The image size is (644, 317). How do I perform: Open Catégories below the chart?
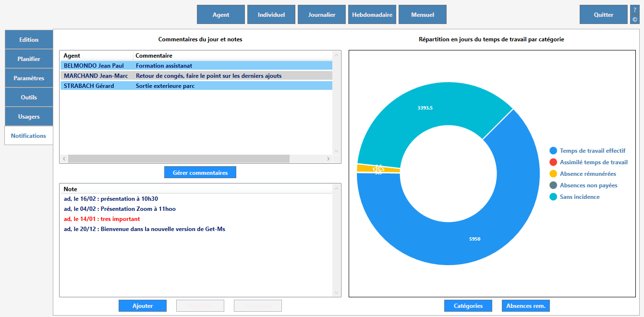tap(468, 306)
